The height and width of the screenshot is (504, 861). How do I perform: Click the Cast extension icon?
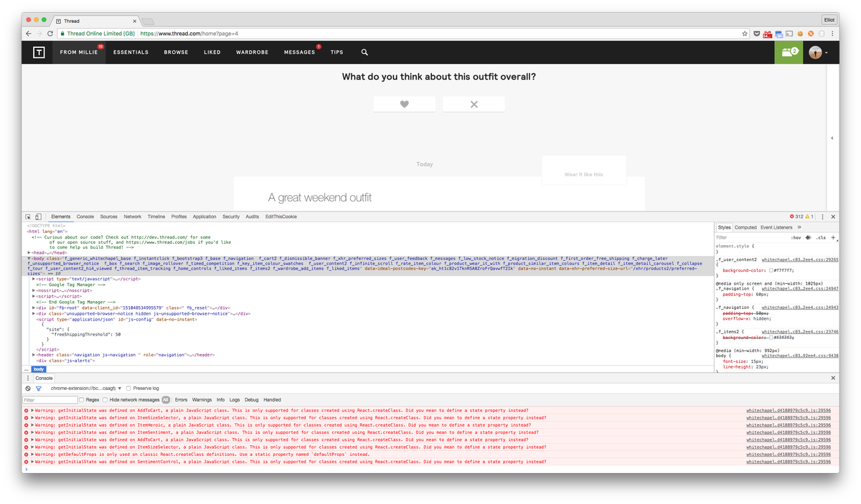pyautogui.click(x=789, y=34)
